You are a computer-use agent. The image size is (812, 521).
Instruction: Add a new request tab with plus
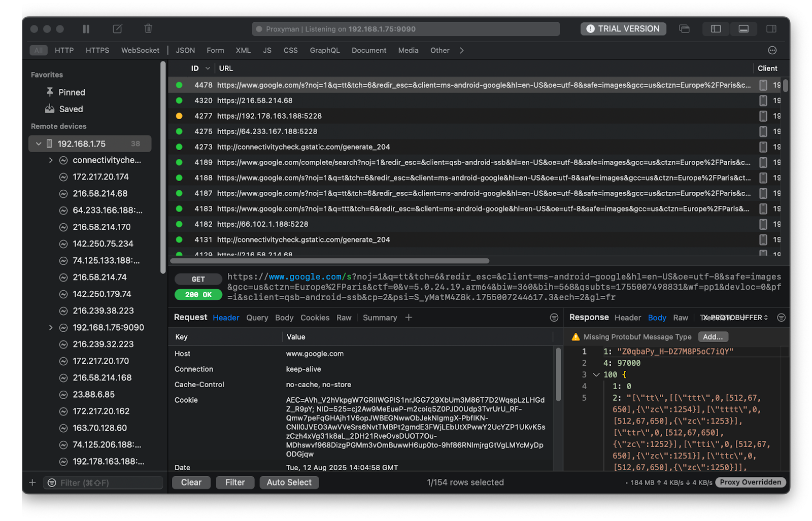(x=409, y=318)
